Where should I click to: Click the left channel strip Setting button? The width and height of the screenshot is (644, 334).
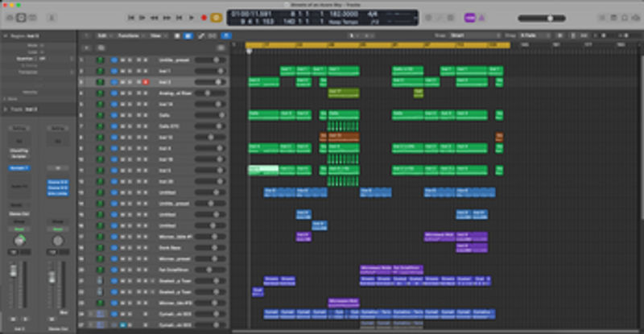point(19,129)
